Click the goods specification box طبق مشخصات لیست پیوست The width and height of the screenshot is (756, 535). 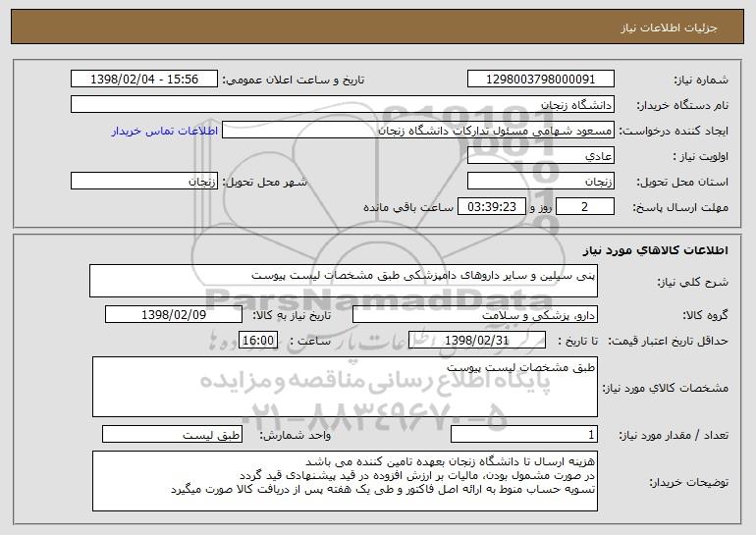[345, 387]
